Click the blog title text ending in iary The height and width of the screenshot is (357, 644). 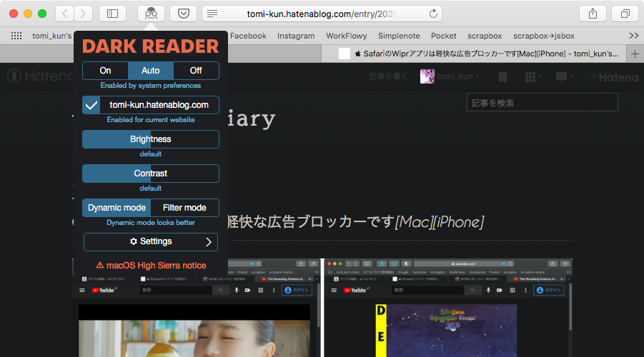[251, 119]
